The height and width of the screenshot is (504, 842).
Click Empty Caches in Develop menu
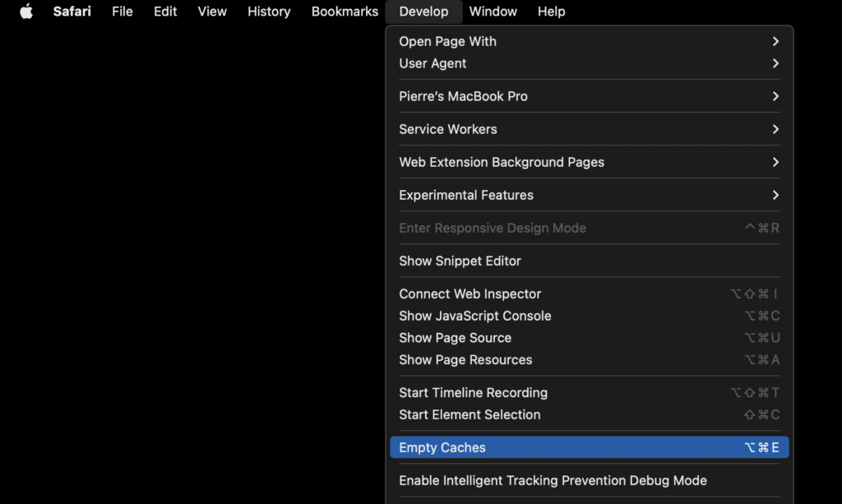tap(589, 447)
